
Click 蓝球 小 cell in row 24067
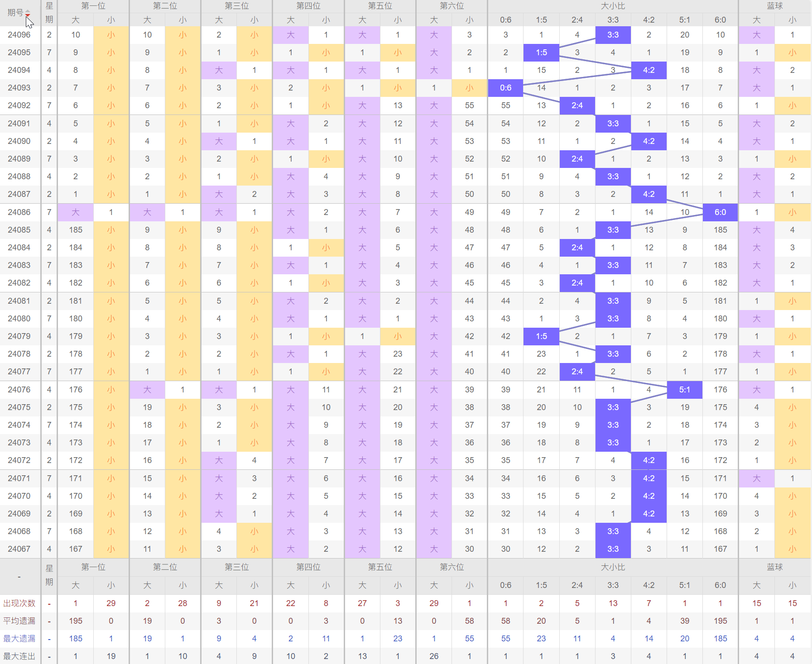pos(792,549)
